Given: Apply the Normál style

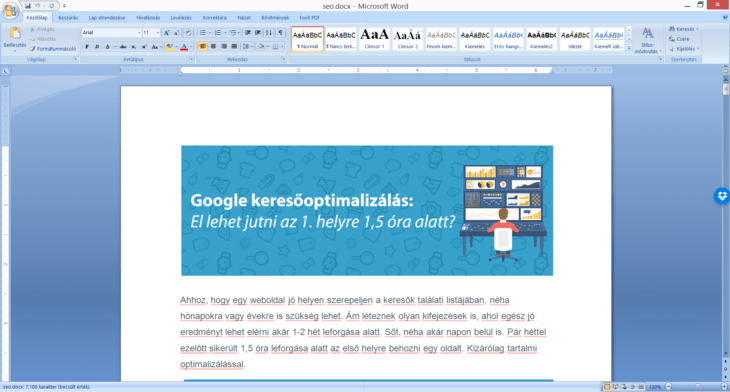Looking at the screenshot, I should click(x=307, y=39).
